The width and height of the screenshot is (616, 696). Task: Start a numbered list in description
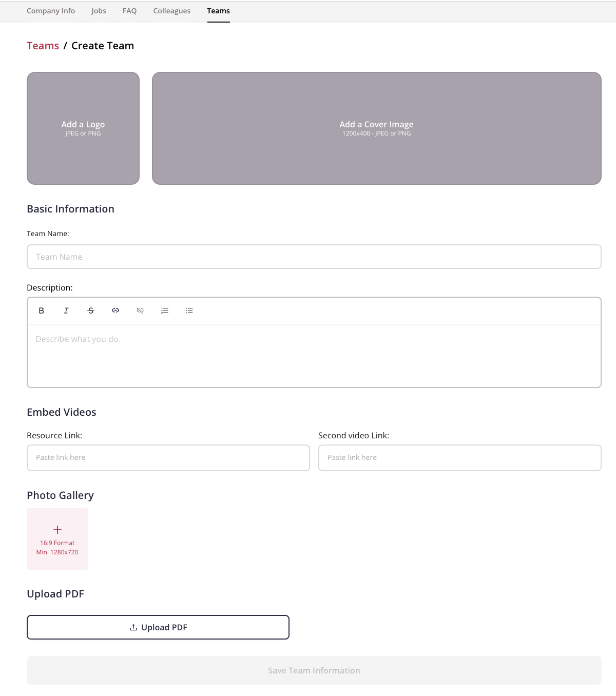(165, 311)
